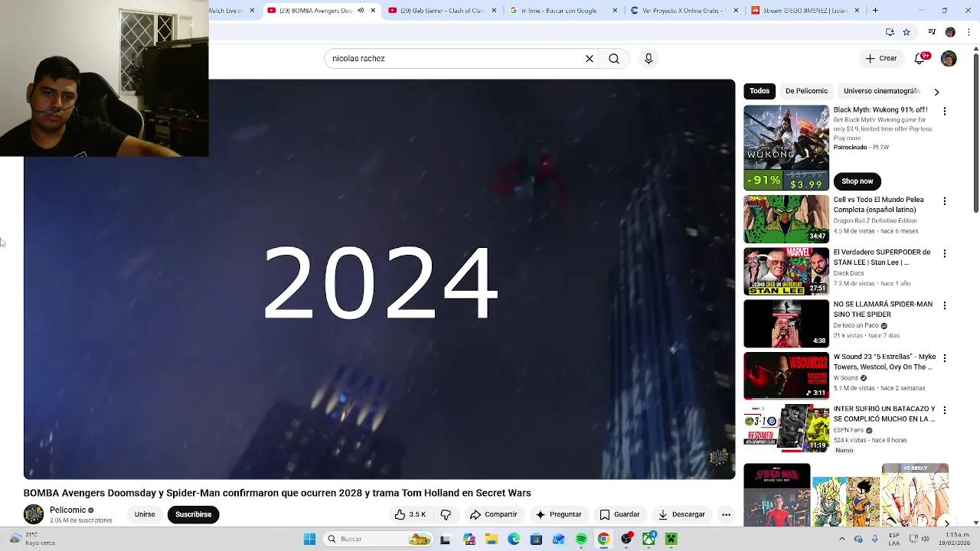Screen dimensions: 980x551
Task: Open options for W Sound 23 video
Action: [945, 357]
